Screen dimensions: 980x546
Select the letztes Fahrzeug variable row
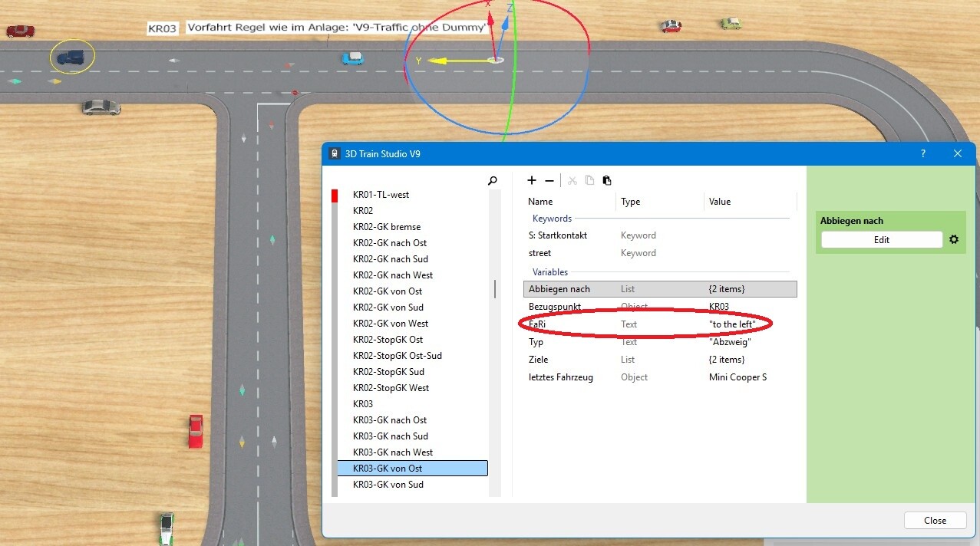[660, 377]
